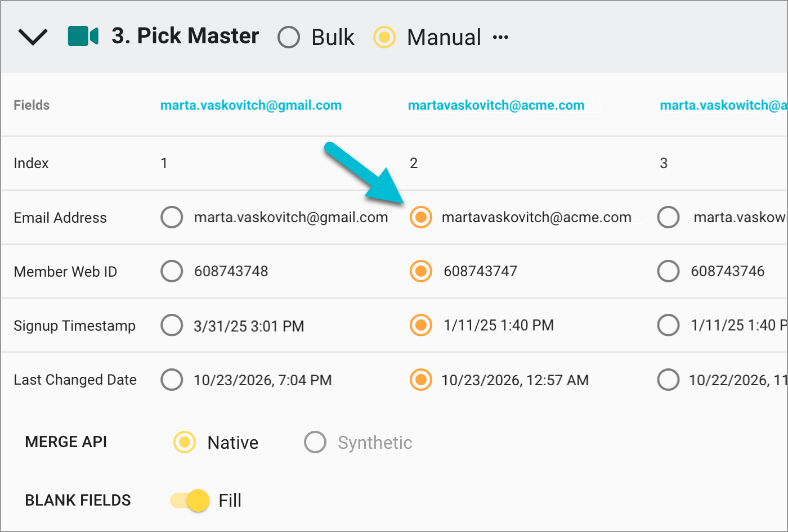Open the three-dot more options menu
The width and height of the screenshot is (788, 532).
click(x=500, y=38)
